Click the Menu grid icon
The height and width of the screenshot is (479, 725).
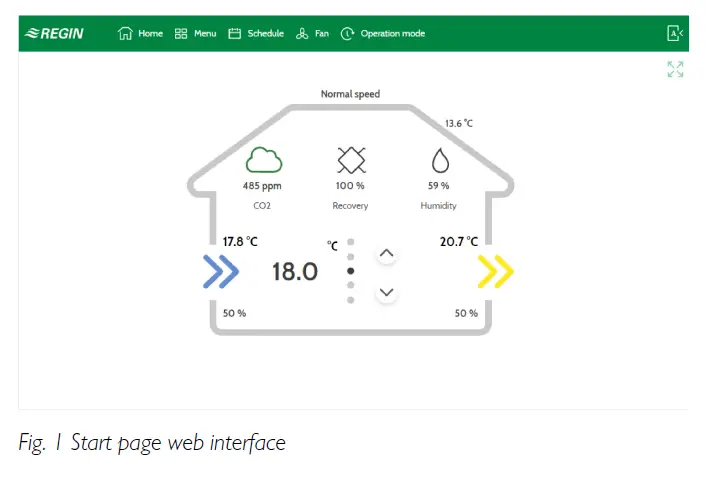[x=181, y=33]
